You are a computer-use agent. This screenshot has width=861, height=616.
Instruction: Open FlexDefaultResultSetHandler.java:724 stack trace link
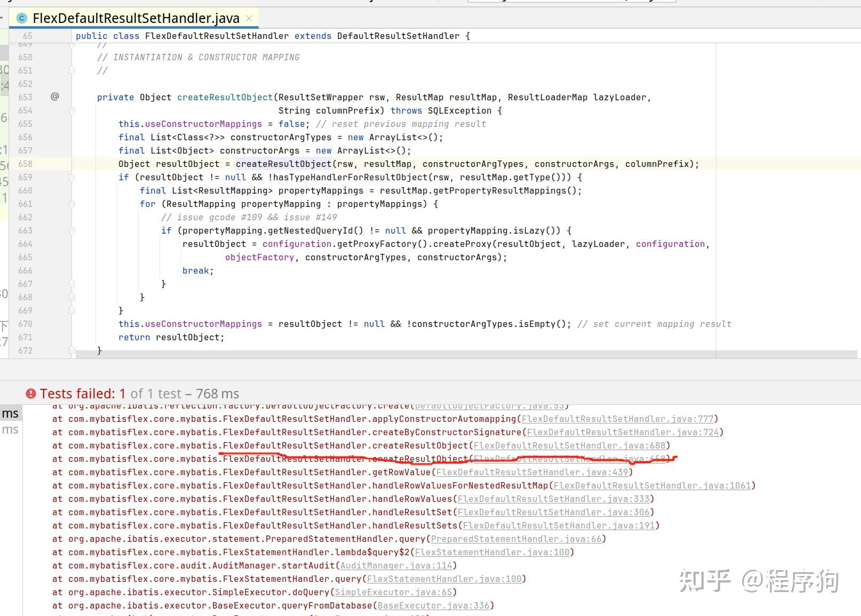coord(623,432)
